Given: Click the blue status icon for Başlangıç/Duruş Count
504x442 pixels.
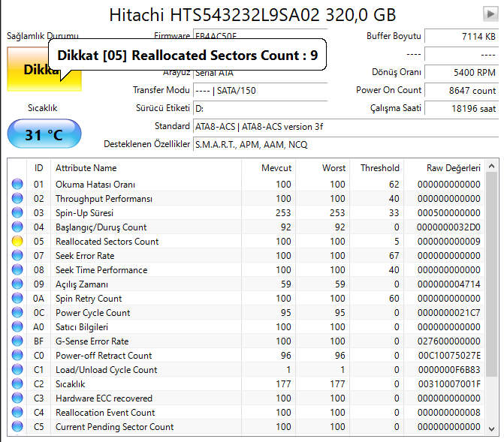Looking at the screenshot, I should click(x=17, y=227).
